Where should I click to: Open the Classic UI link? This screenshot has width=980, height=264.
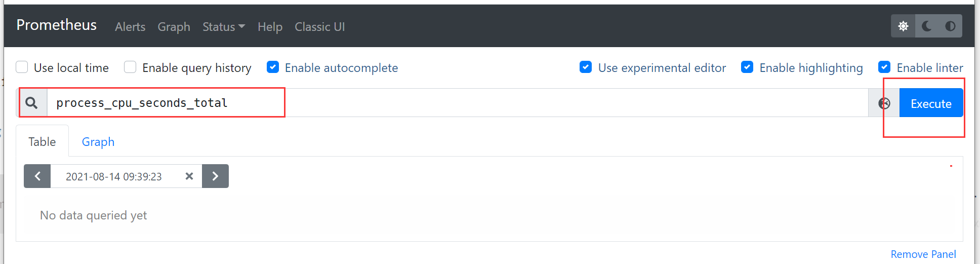[x=320, y=27]
